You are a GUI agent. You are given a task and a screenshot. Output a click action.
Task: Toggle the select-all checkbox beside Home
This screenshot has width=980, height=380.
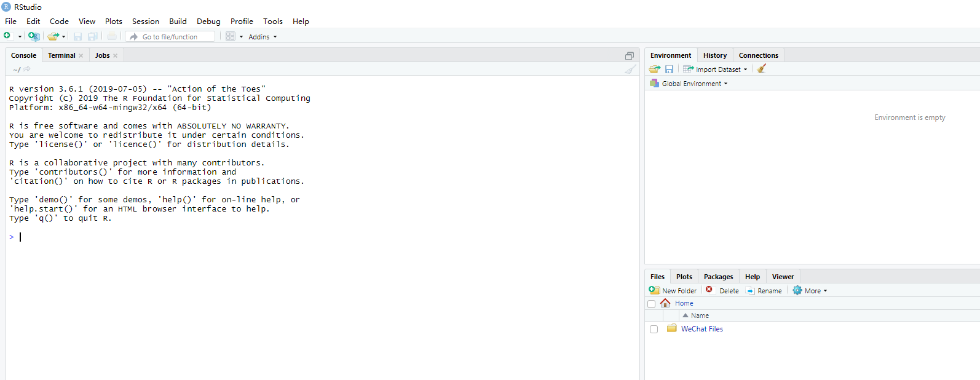[652, 304]
